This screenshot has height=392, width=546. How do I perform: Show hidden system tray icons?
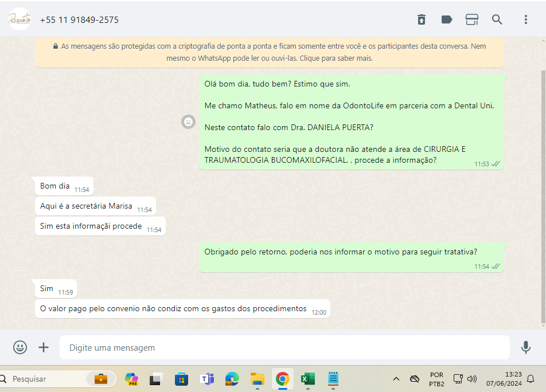396,379
